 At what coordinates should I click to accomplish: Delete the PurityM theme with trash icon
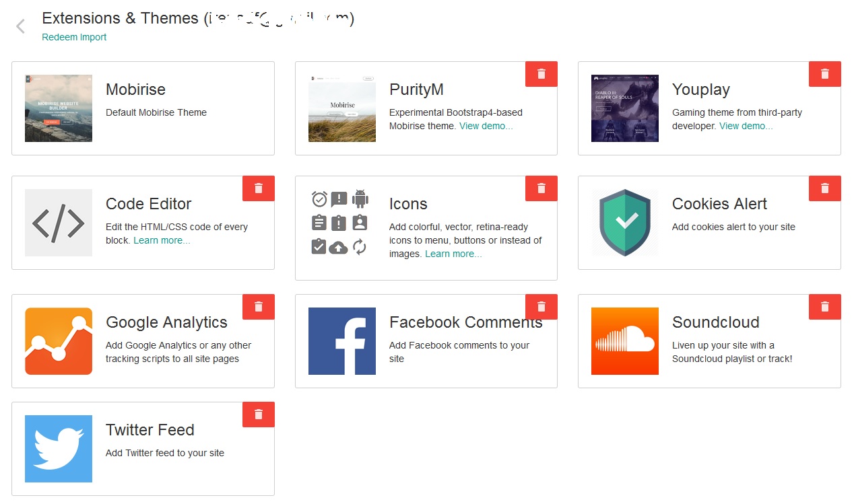tap(541, 74)
